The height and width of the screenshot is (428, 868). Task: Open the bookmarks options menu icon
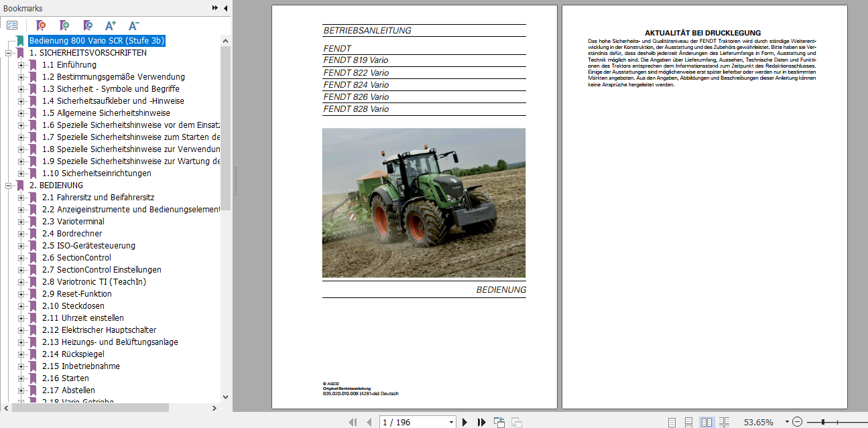click(12, 25)
